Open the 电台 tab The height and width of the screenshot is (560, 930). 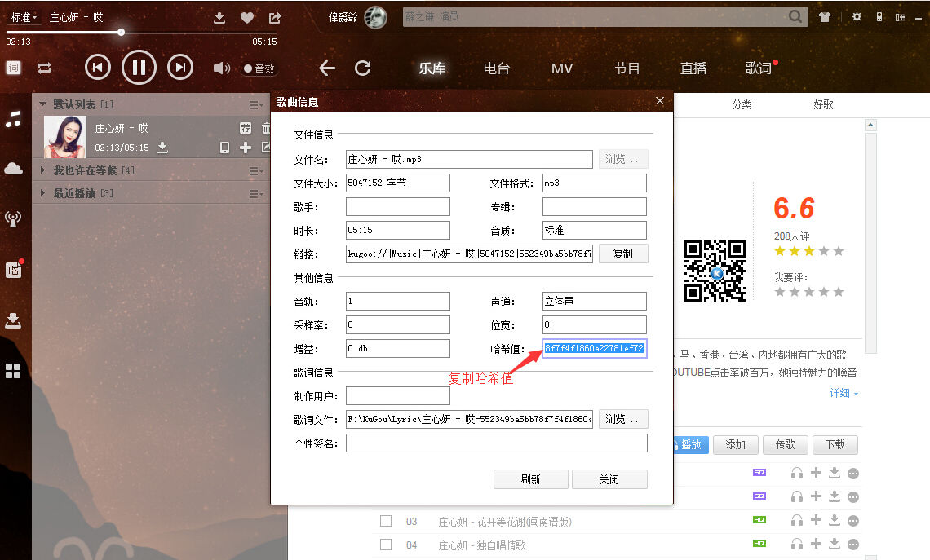tap(497, 68)
